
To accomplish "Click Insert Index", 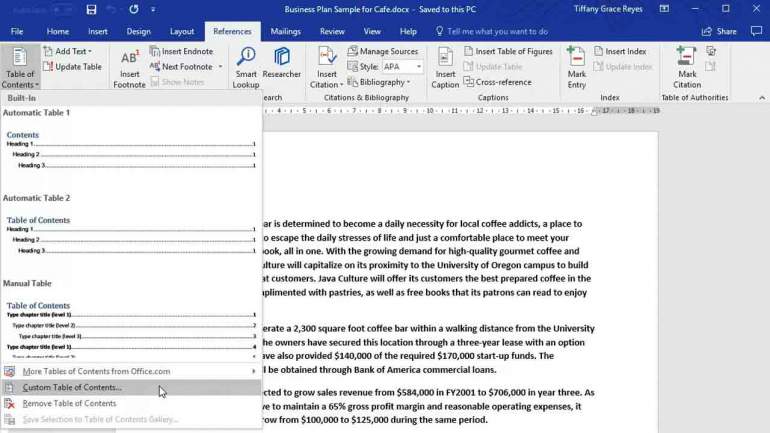I will [x=620, y=51].
